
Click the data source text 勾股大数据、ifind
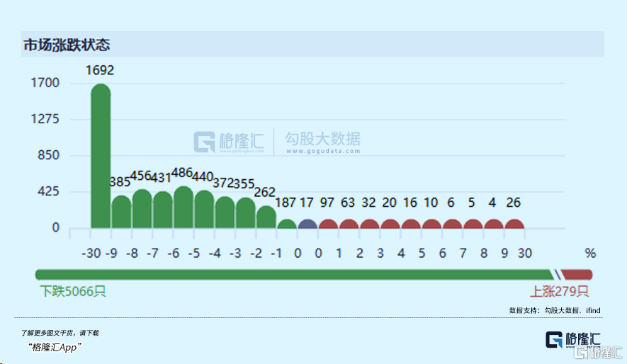tap(572, 310)
